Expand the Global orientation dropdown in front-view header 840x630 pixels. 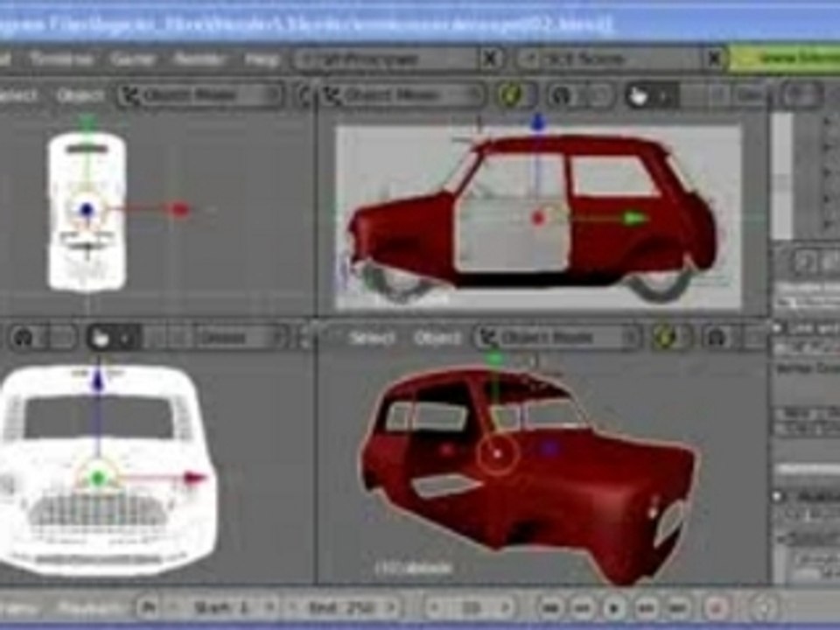(239, 338)
